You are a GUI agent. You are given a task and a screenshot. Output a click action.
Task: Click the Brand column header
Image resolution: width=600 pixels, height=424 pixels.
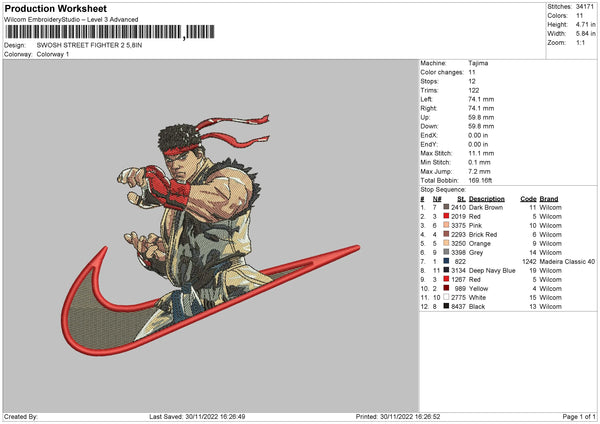point(549,199)
